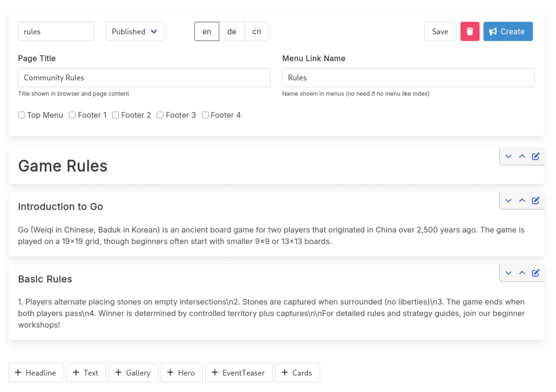Select the cn language tab
Screen dimensions: 556x392
coord(256,31)
